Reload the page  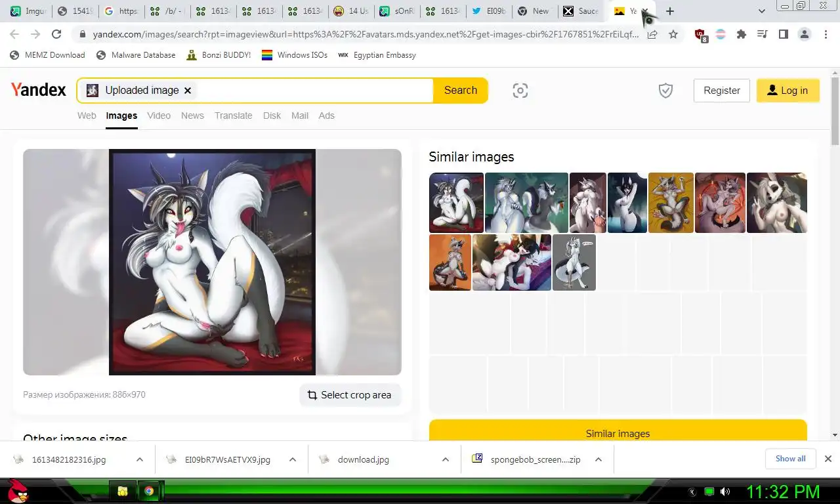point(56,34)
